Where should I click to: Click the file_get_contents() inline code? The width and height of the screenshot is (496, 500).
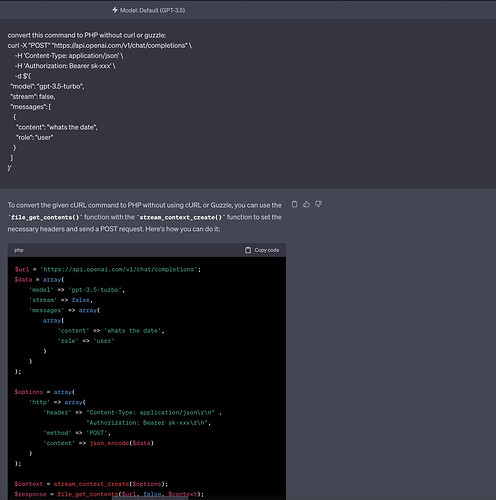45,217
